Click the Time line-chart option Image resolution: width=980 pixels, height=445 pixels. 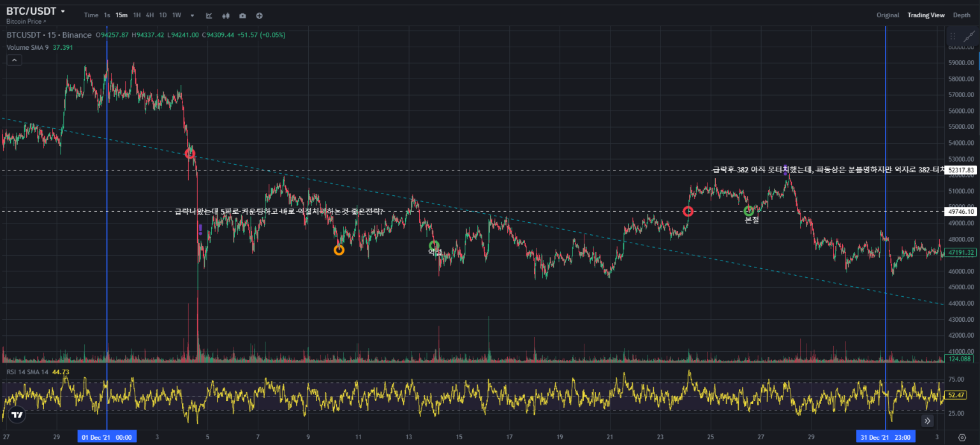91,15
